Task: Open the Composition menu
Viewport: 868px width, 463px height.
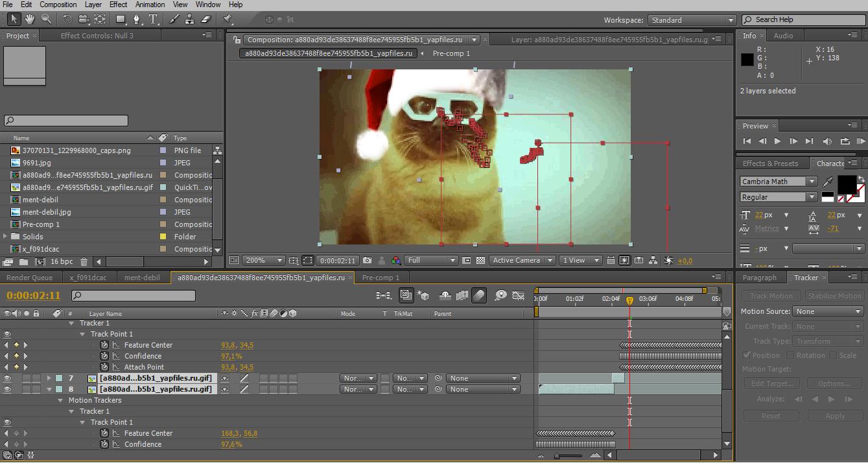Action: 58,5
